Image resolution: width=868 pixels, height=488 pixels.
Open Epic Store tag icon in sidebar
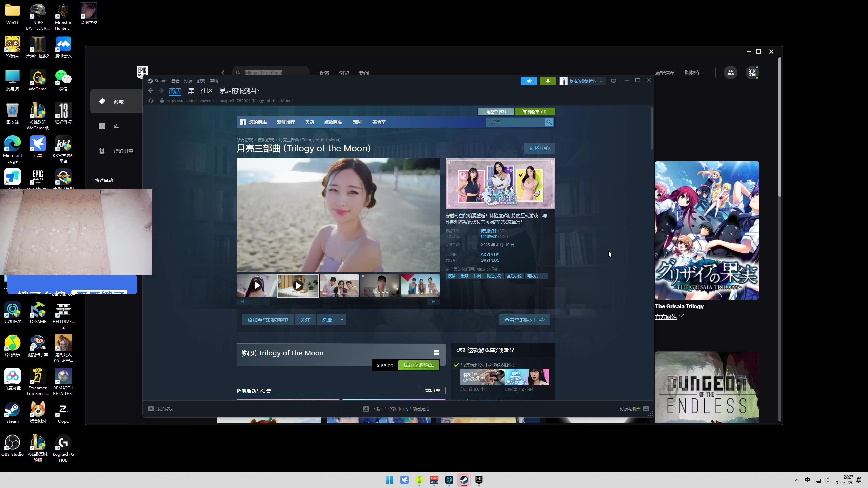pos(102,101)
